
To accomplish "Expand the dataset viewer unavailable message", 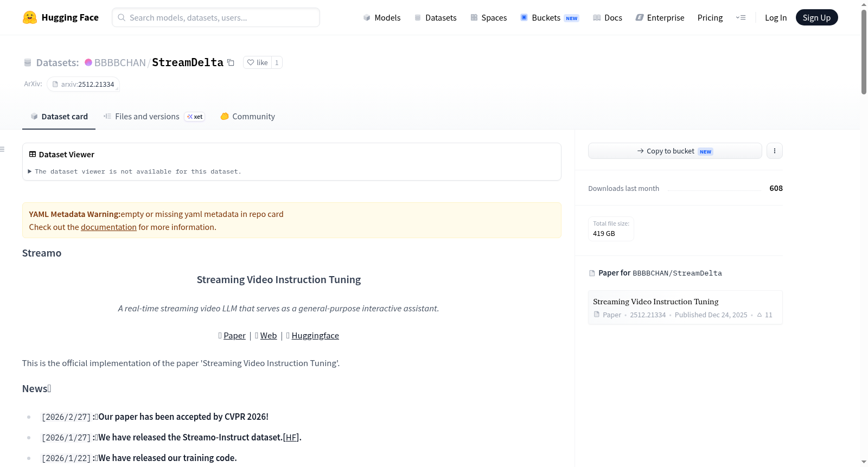I will coord(135,171).
